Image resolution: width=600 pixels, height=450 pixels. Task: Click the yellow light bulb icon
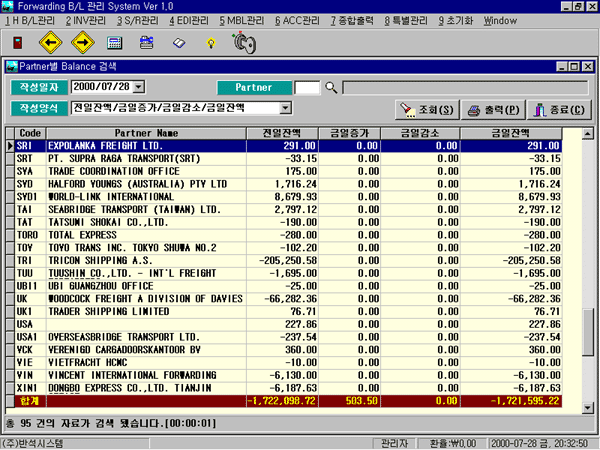[x=211, y=43]
